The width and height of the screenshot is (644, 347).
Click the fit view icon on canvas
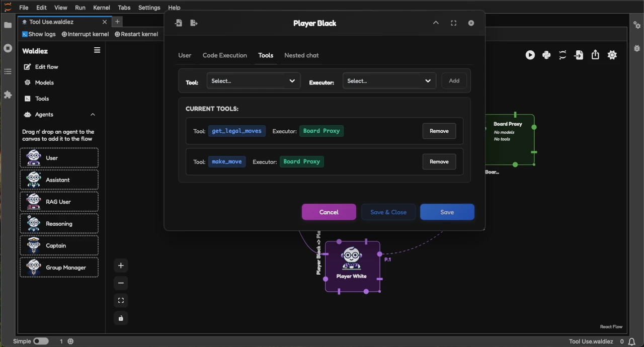pos(121,301)
